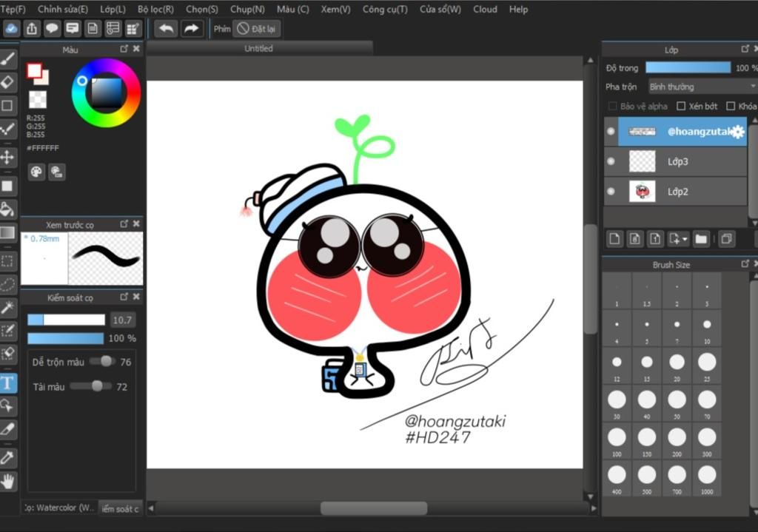Select the Gradient tool
This screenshot has height=532, width=758.
[7, 233]
